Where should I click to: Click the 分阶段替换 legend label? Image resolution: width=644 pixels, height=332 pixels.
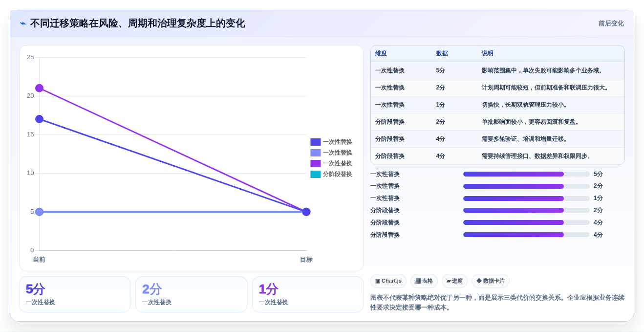pyautogui.click(x=338, y=174)
